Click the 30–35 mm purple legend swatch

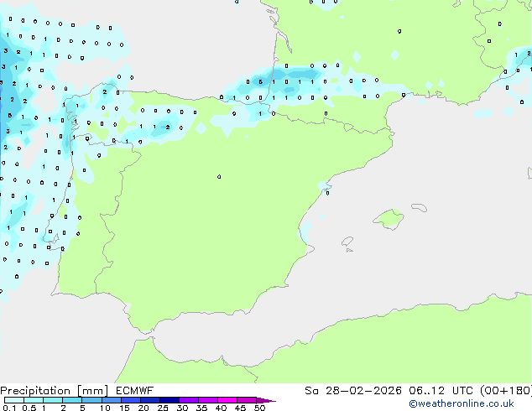click(x=189, y=400)
